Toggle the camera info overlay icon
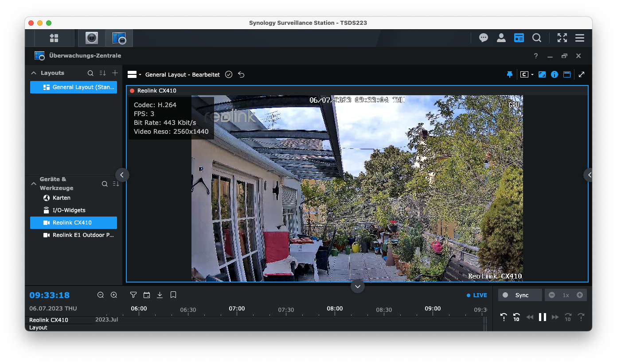 pyautogui.click(x=555, y=74)
